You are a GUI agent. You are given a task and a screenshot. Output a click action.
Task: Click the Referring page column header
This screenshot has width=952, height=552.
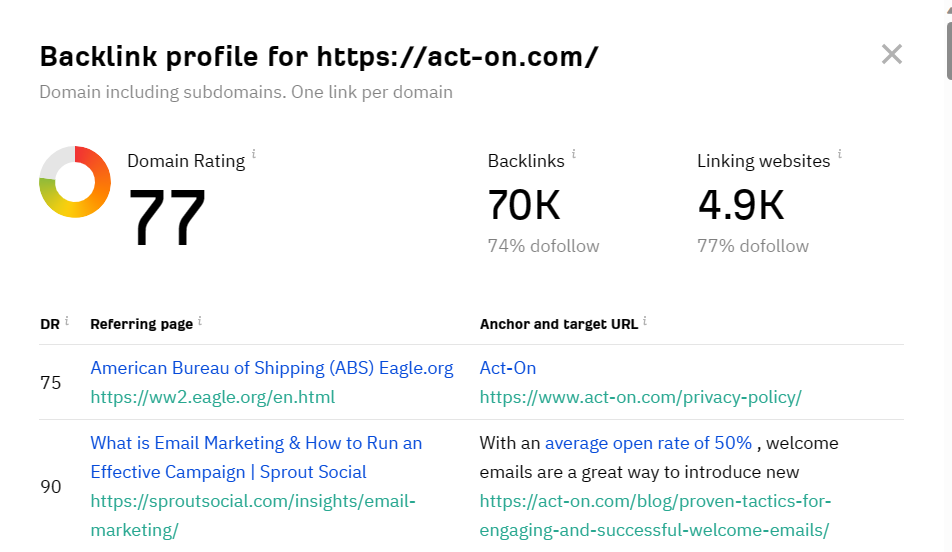point(141,324)
